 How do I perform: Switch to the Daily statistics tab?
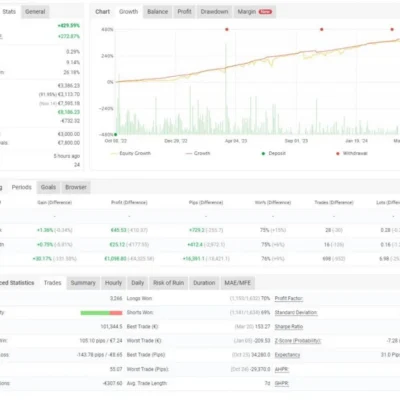[x=137, y=283]
